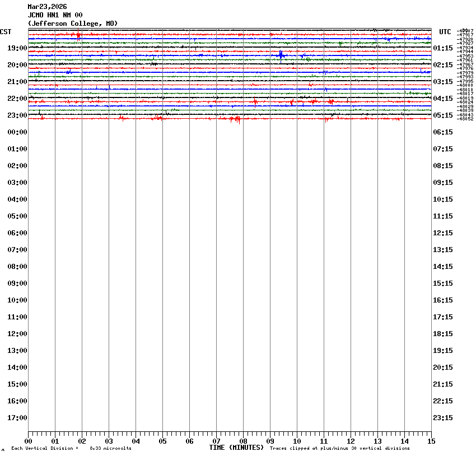Click the 00:00 CST hour label
The image size is (476, 456).
[x=17, y=132]
